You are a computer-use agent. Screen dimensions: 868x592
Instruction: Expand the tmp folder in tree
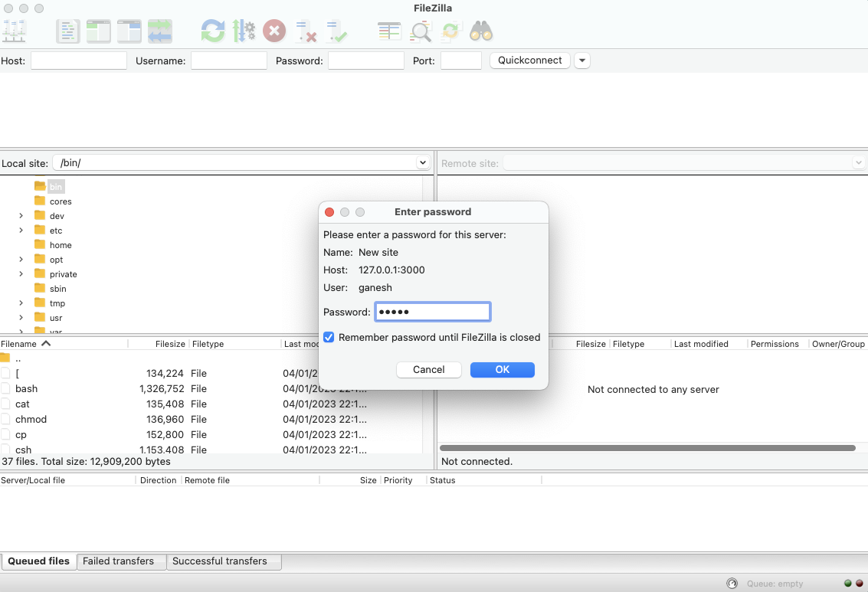pyautogui.click(x=21, y=303)
